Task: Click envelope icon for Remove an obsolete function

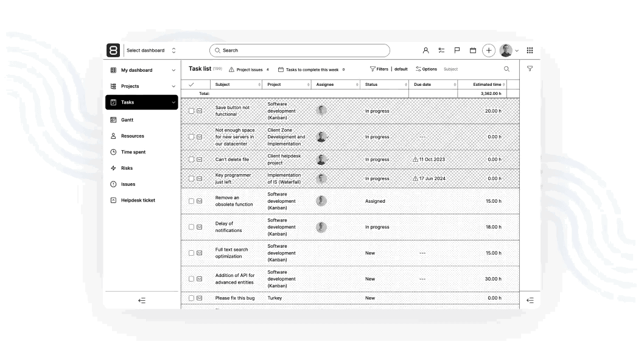Action: pyautogui.click(x=199, y=201)
